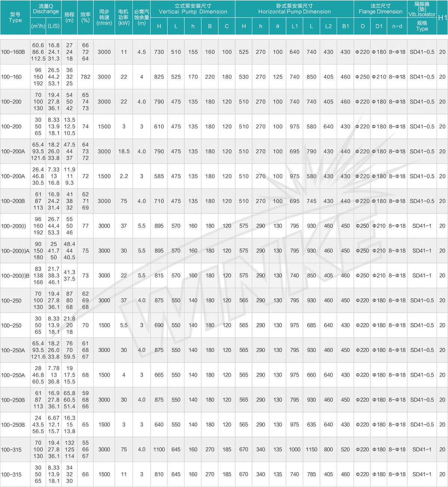Select the 电机功率 (kW) header
The width and height of the screenshot is (448, 487).
point(124,17)
